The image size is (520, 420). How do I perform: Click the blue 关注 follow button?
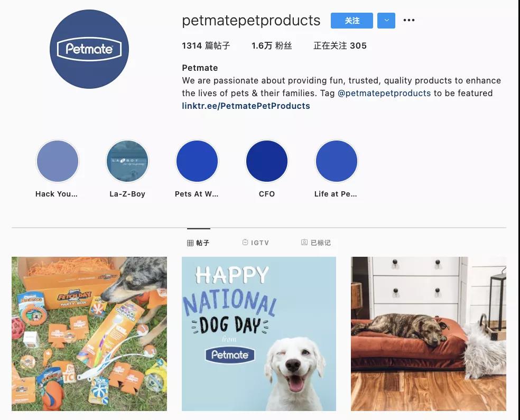pyautogui.click(x=352, y=21)
